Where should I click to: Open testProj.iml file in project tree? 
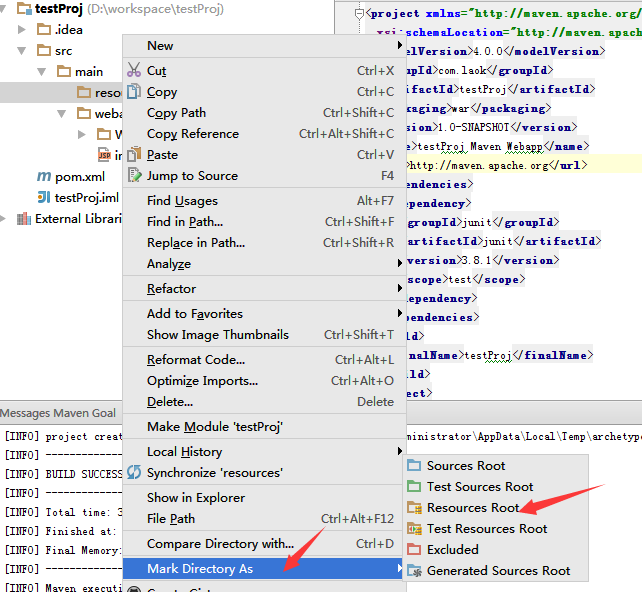point(86,198)
